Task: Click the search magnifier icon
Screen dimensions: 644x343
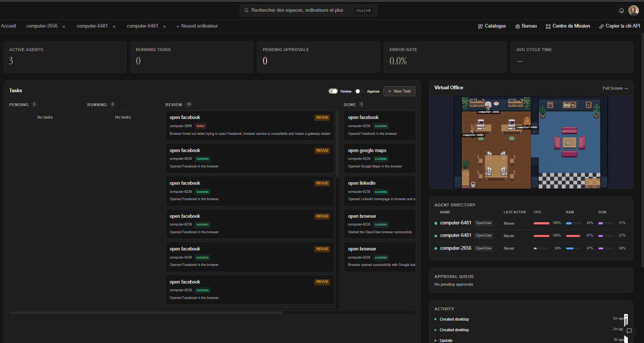Action: [x=246, y=10]
